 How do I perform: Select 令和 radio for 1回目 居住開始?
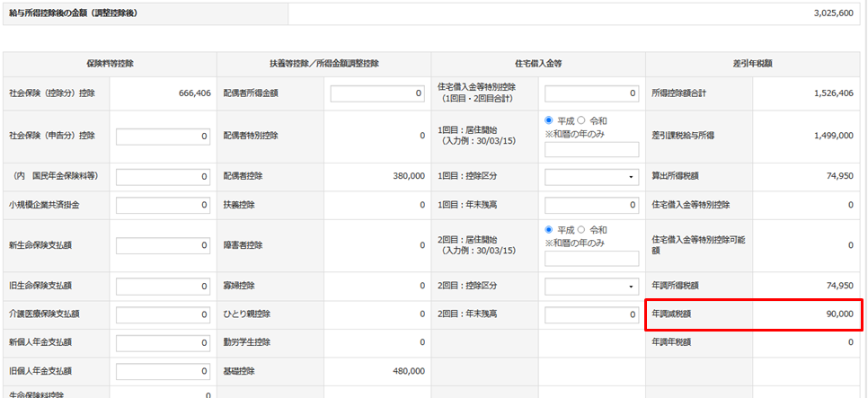580,120
